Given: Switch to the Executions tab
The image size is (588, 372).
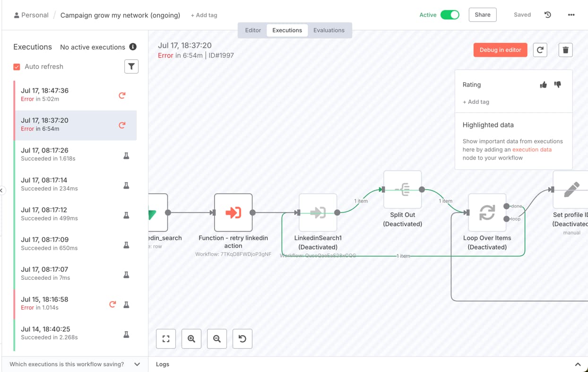Looking at the screenshot, I should (x=287, y=30).
